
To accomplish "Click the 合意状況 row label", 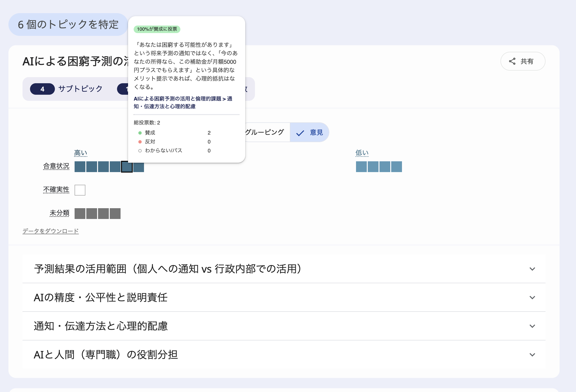I will [x=56, y=166].
